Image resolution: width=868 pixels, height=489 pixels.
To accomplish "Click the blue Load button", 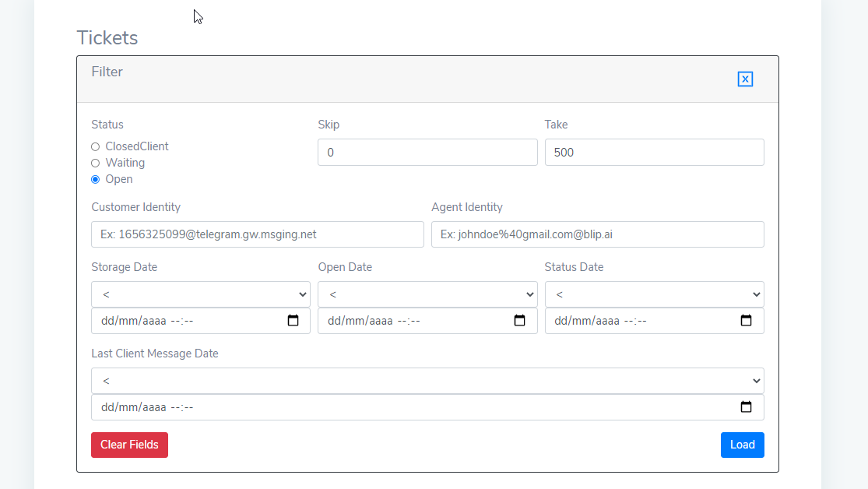I will tap(743, 445).
